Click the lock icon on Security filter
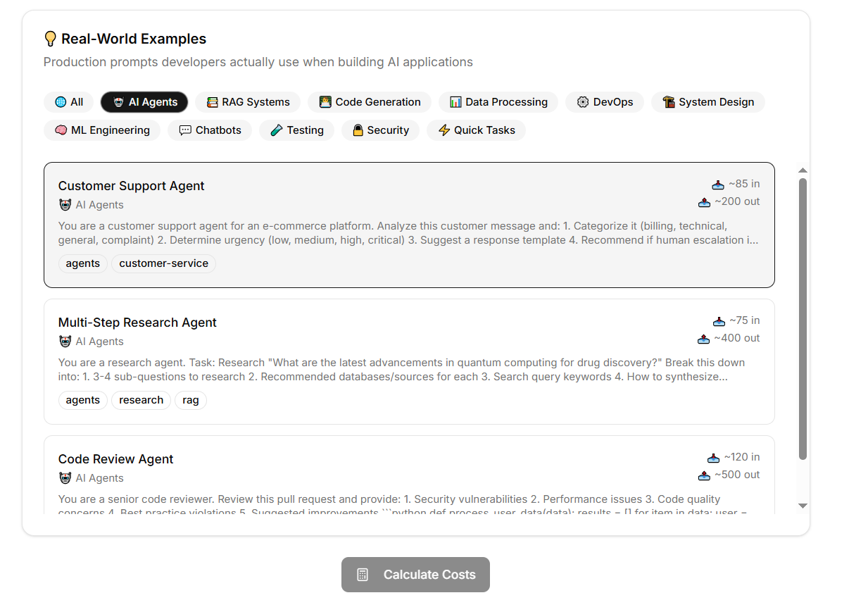The width and height of the screenshot is (868, 600). pos(358,130)
